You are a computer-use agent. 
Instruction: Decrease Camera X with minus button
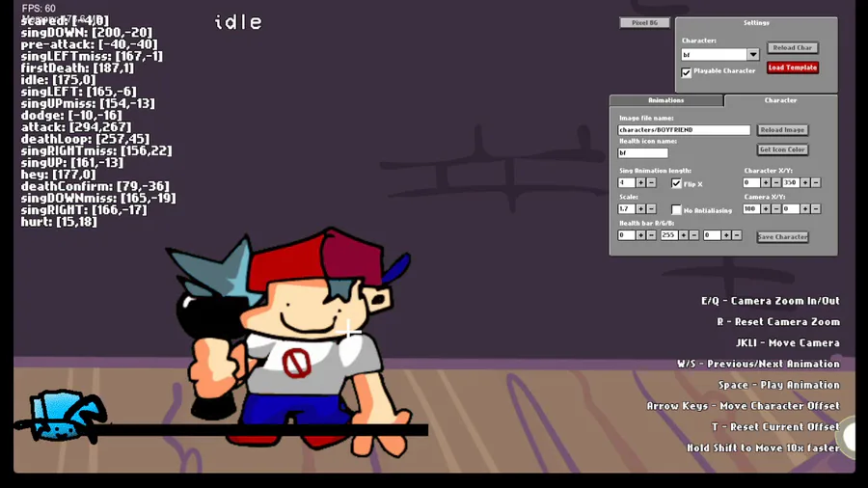[776, 208]
